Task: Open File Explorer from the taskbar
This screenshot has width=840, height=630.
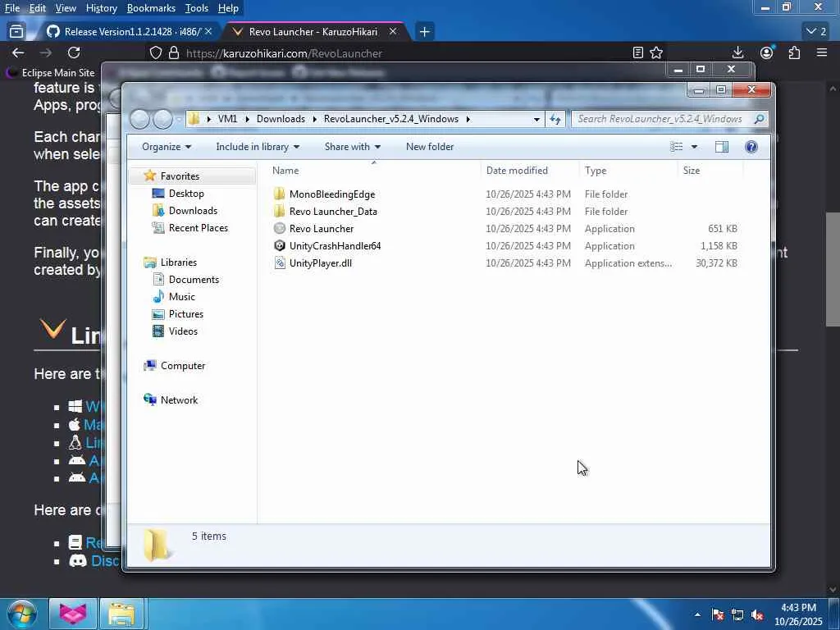Action: (121, 614)
